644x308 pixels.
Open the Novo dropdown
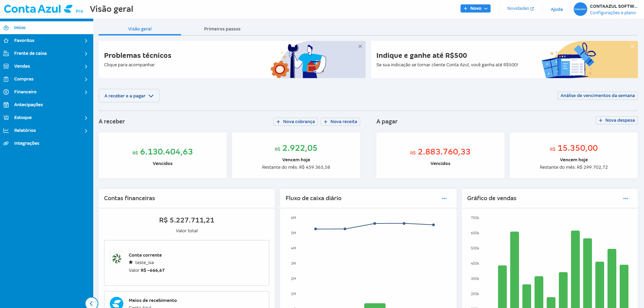pyautogui.click(x=475, y=8)
